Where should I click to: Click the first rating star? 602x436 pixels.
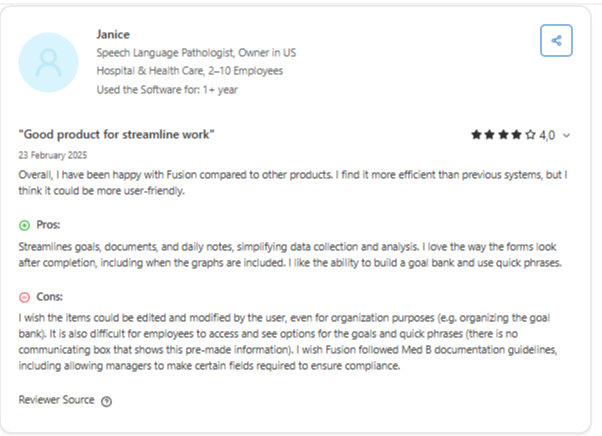(x=476, y=135)
